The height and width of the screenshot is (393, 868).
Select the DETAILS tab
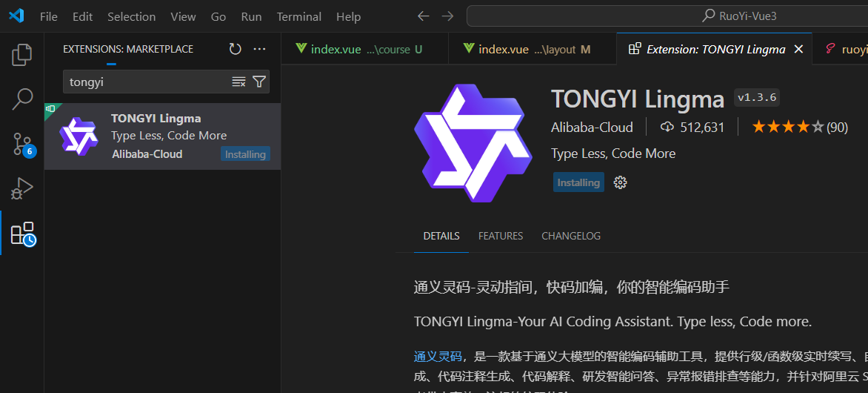point(441,236)
